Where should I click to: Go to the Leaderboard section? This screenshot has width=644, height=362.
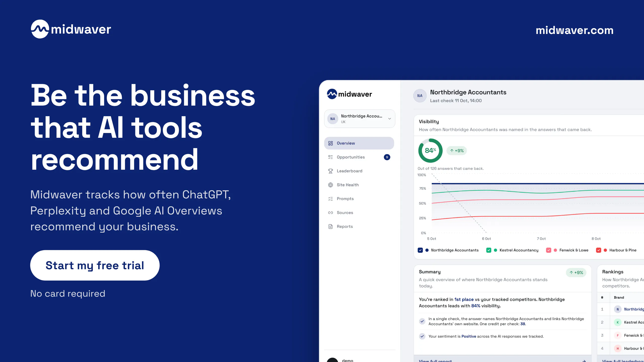(359, 171)
